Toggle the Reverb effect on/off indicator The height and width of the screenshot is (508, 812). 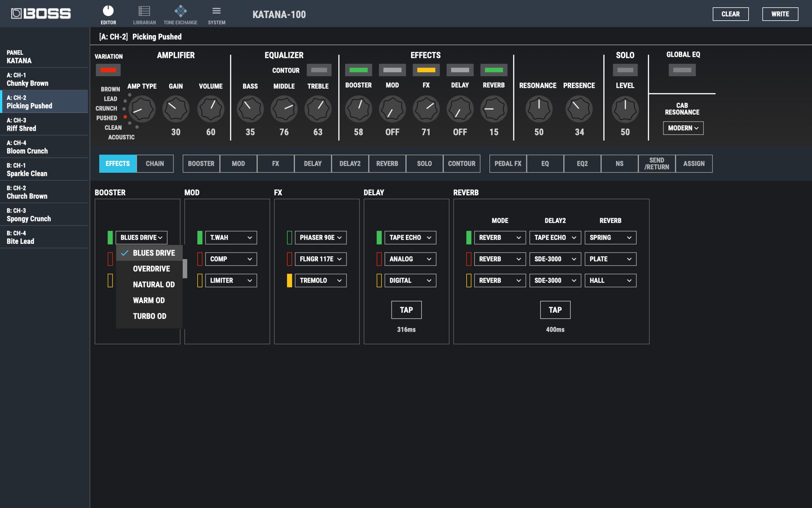coord(494,70)
